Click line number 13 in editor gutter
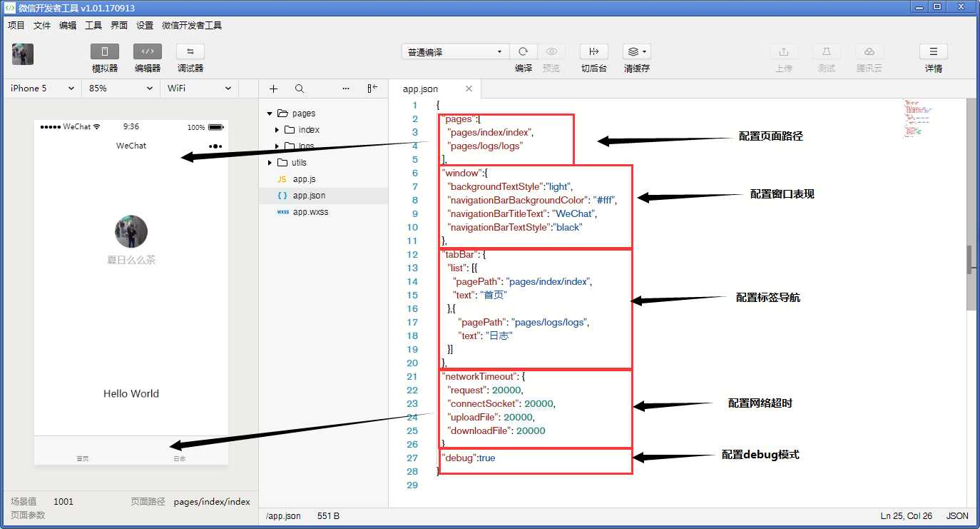980x529 pixels. tap(412, 268)
